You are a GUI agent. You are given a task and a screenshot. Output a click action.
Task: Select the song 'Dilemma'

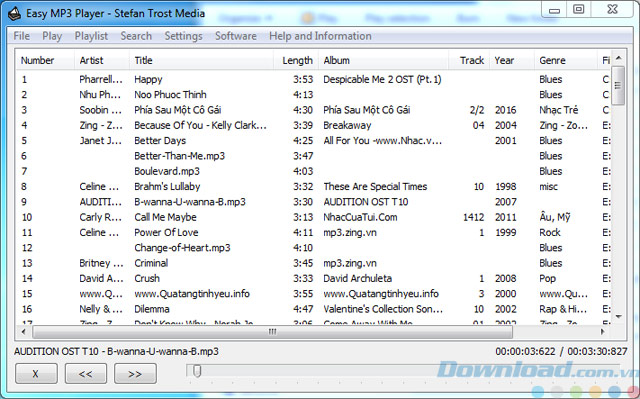[152, 309]
